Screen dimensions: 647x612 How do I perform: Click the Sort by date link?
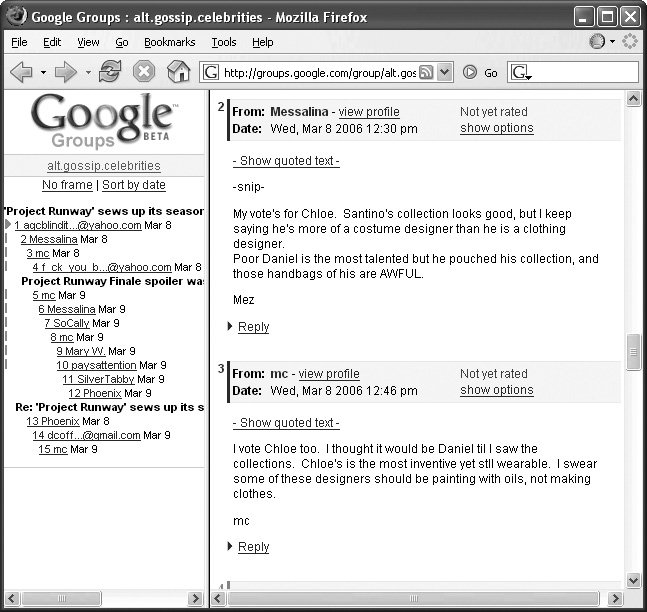[134, 185]
